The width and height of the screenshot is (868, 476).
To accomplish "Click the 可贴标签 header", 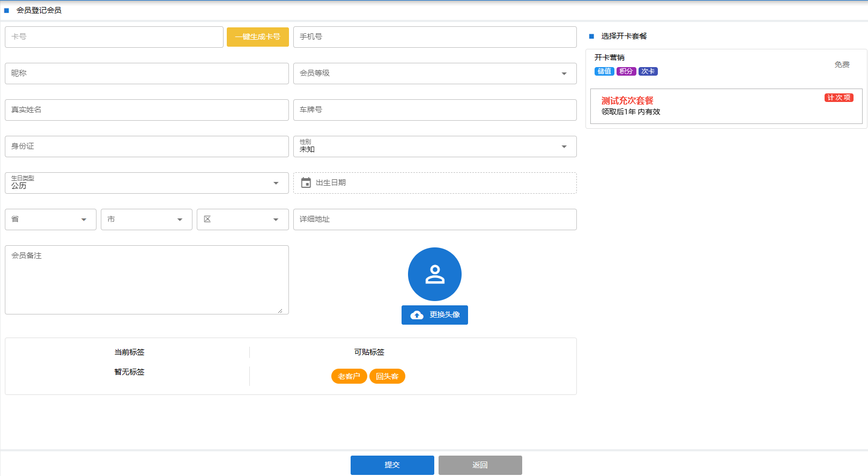I will [369, 353].
